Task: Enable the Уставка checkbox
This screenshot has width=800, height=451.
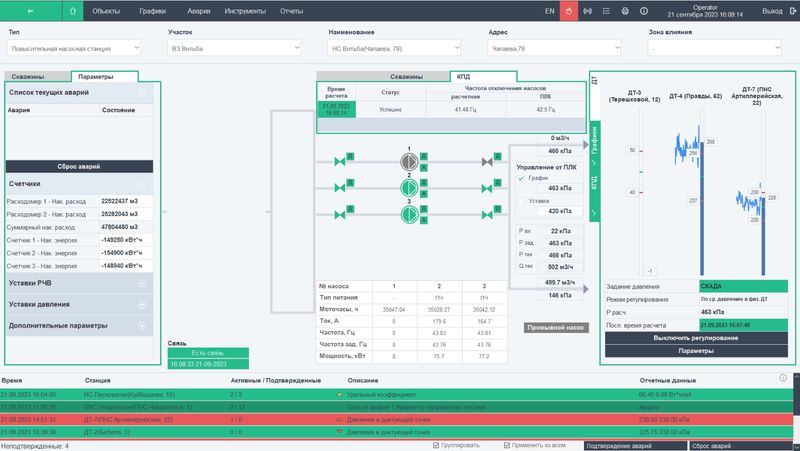Action: pos(520,200)
